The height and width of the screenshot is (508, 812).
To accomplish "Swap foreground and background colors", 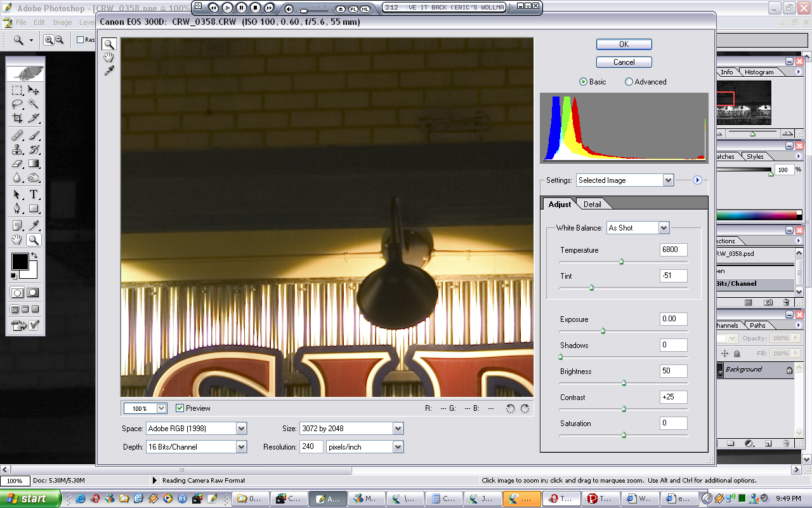I will pos(35,255).
